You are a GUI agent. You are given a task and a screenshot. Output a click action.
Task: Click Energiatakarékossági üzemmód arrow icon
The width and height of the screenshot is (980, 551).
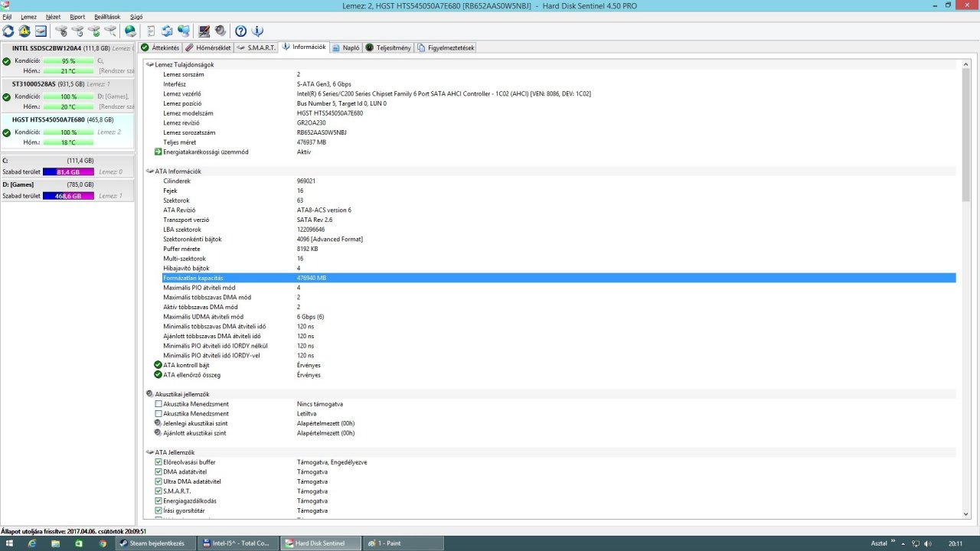click(158, 152)
